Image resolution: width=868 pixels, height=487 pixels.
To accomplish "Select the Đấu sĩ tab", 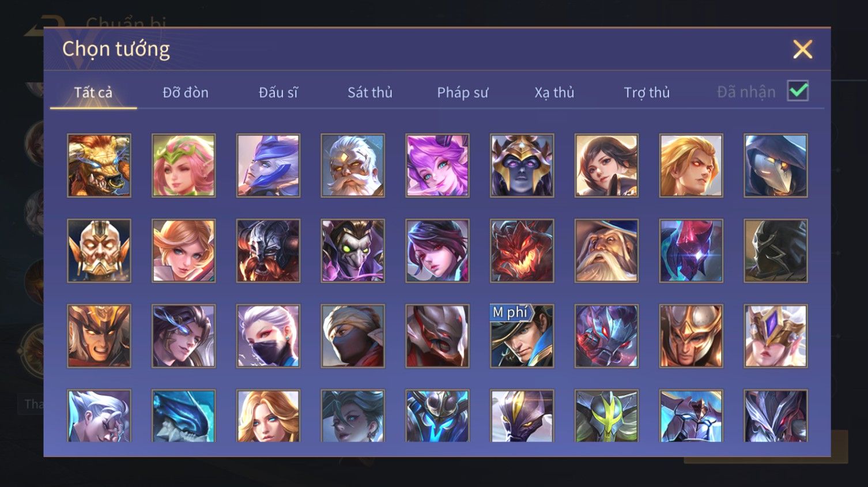I will 278,92.
